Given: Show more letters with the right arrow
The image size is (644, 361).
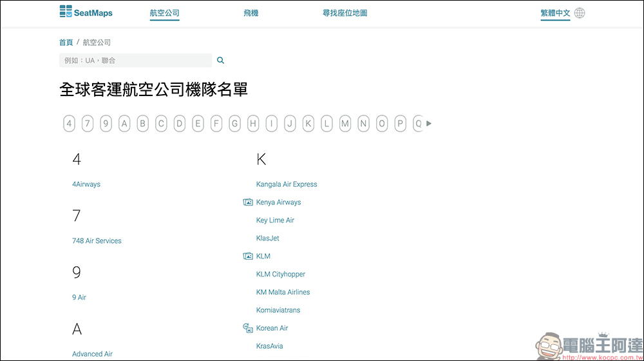Looking at the screenshot, I should click(429, 123).
